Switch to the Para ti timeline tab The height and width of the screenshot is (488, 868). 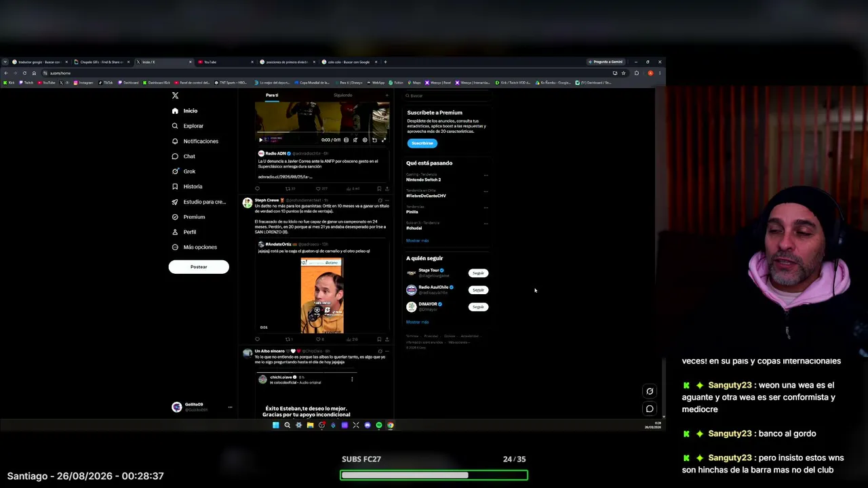click(272, 96)
